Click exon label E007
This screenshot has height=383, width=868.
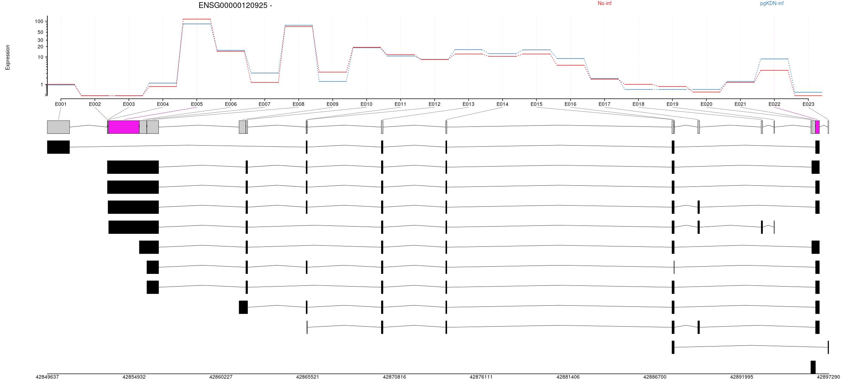point(264,104)
